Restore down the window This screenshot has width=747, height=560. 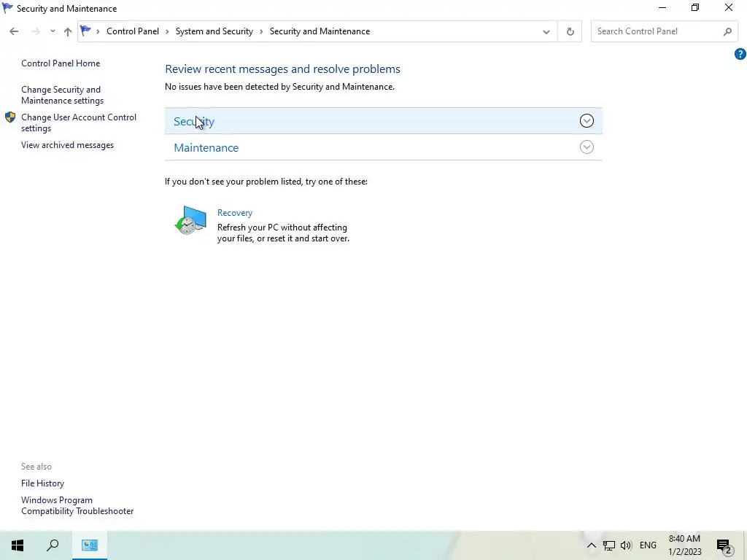point(695,8)
